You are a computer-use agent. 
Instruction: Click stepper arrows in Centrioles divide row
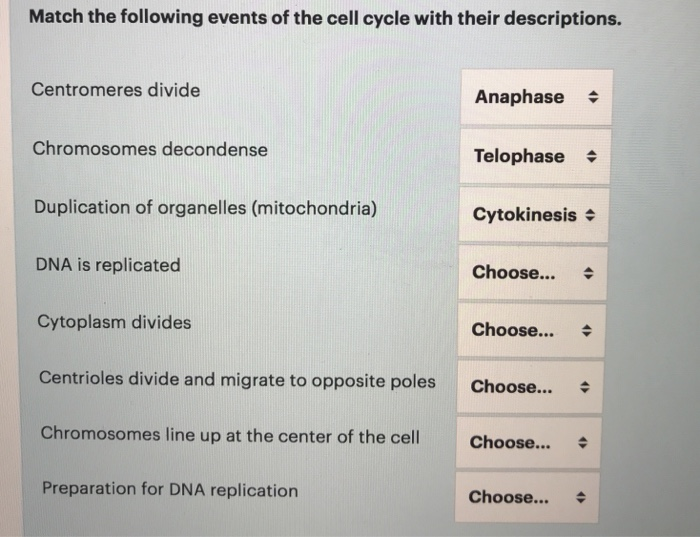tap(584, 387)
